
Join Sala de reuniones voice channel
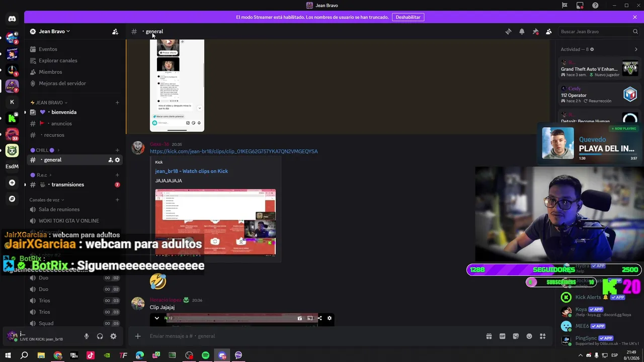(74, 209)
